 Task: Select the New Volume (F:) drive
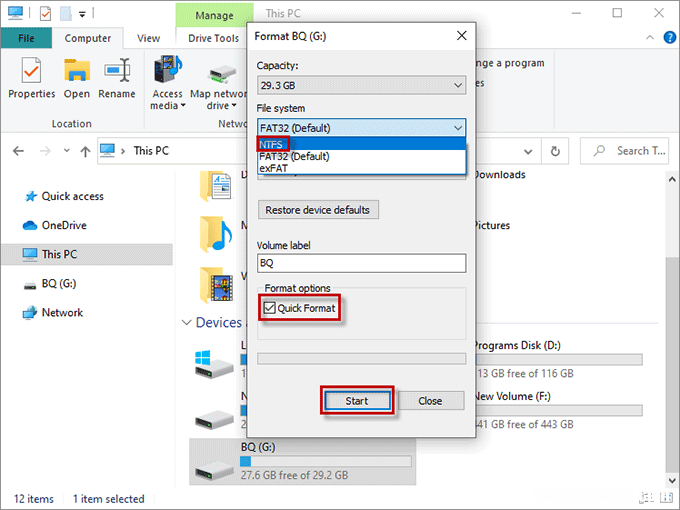(x=559, y=409)
